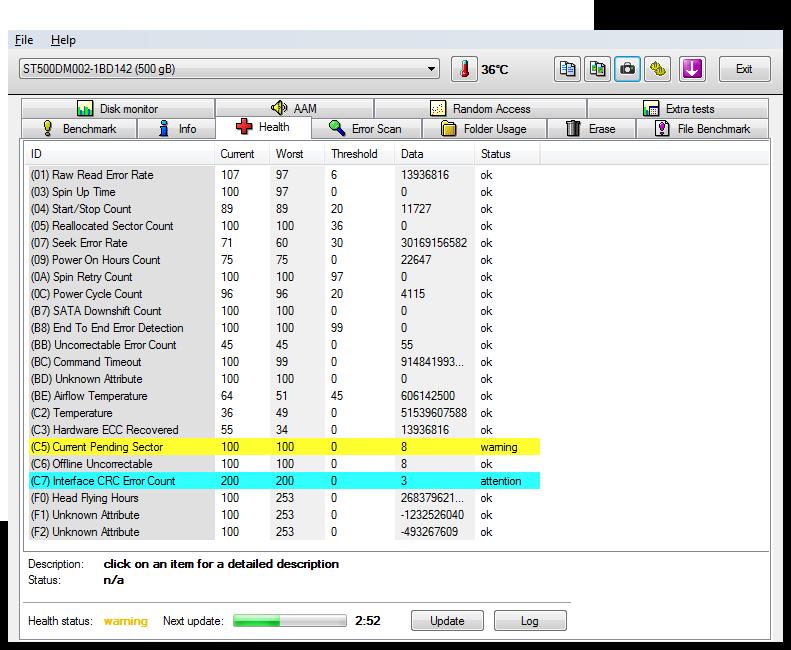Switch to the Disk monitor tab
791x650 pixels.
[118, 109]
